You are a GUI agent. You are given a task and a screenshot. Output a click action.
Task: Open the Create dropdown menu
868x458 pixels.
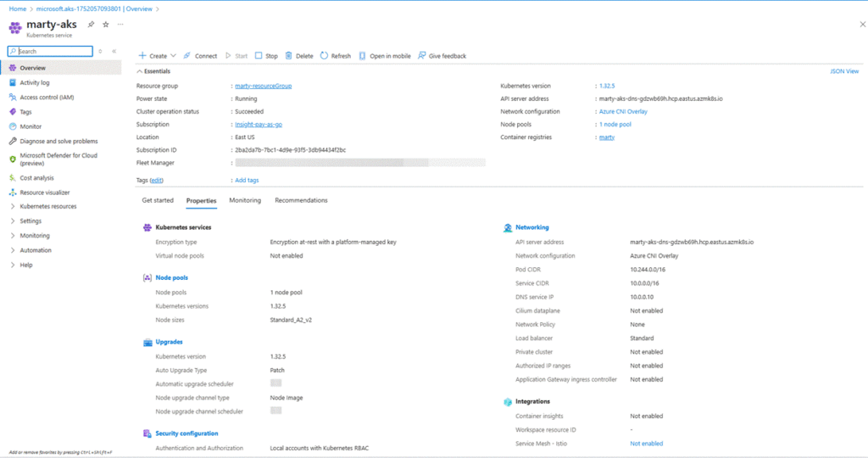[x=158, y=56]
